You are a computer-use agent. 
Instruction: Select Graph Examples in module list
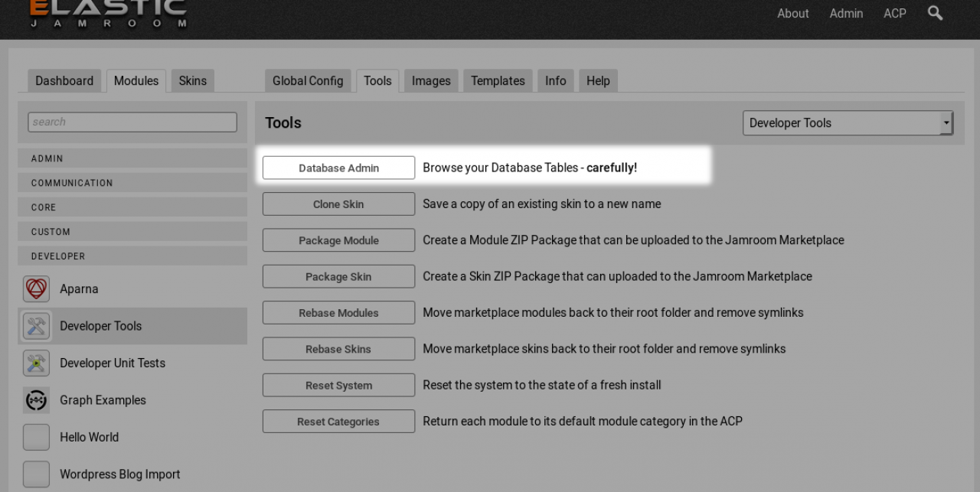(x=103, y=400)
